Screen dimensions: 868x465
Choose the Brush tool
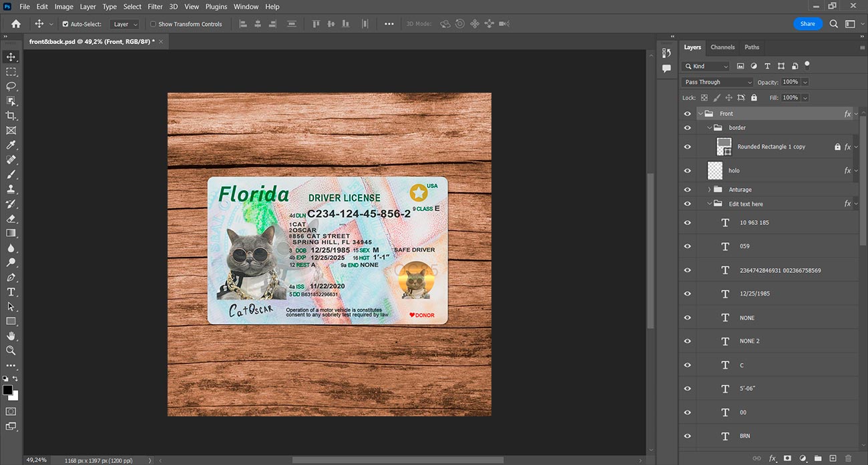tap(11, 174)
